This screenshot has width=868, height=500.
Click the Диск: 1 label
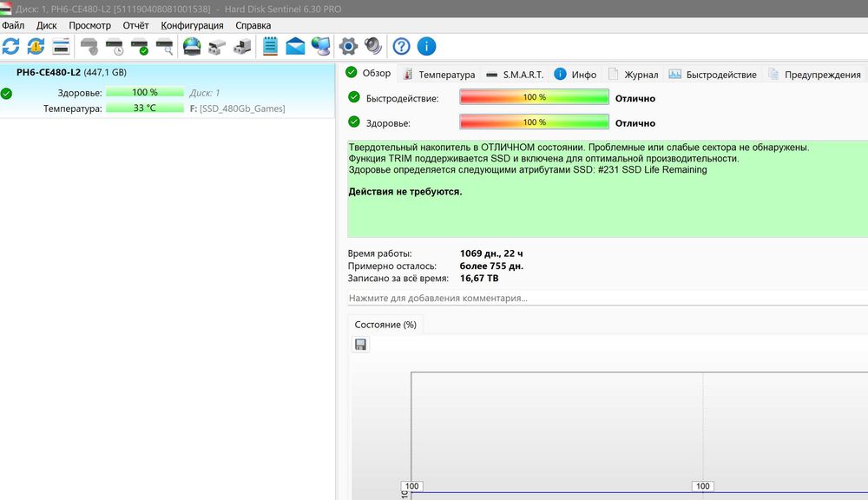[x=204, y=93]
